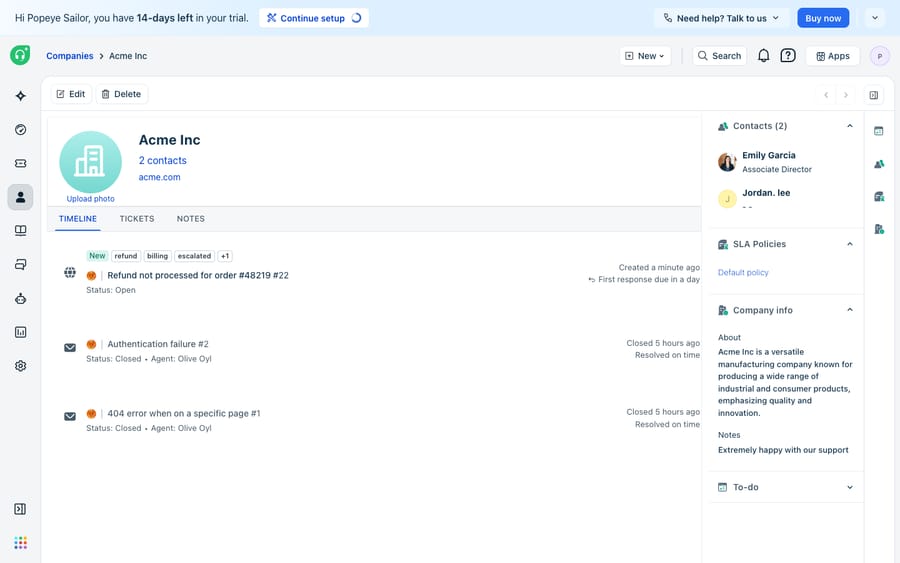Open the Contacts person icon in sidebar

coord(21,197)
